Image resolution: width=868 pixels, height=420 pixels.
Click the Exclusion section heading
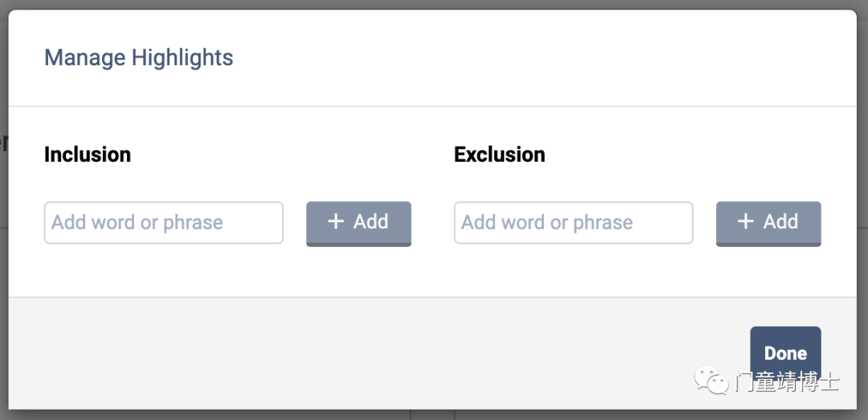(499, 154)
